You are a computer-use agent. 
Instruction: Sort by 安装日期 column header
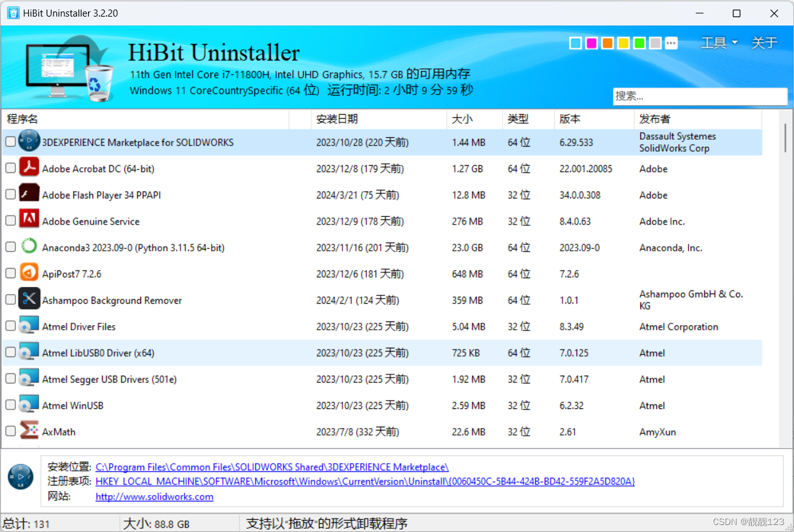point(379,119)
